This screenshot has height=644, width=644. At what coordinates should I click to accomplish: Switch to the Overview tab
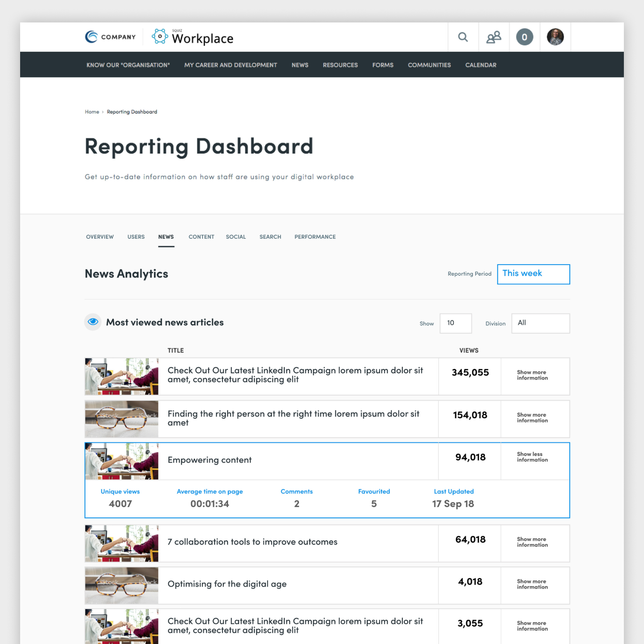click(100, 237)
